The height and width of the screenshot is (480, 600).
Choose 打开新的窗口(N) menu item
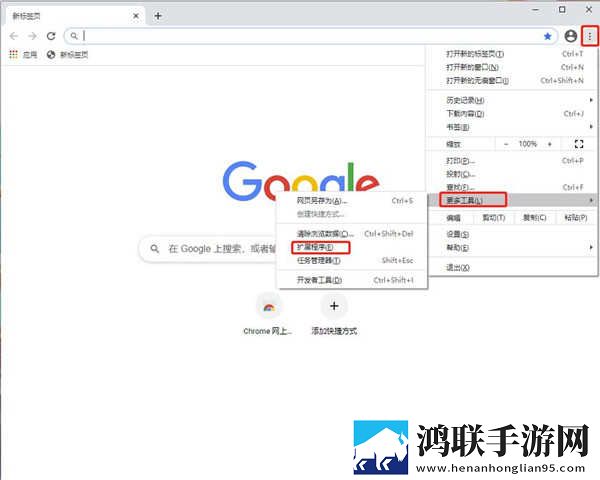coord(512,67)
